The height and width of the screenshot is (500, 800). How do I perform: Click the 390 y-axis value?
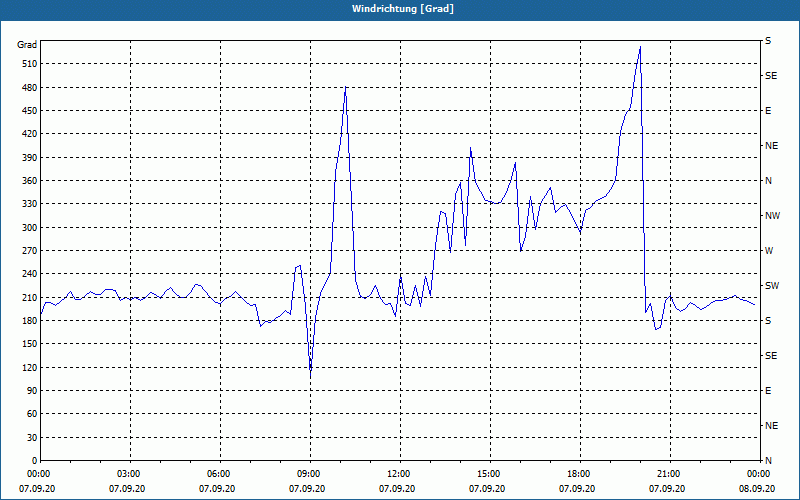click(x=30, y=157)
